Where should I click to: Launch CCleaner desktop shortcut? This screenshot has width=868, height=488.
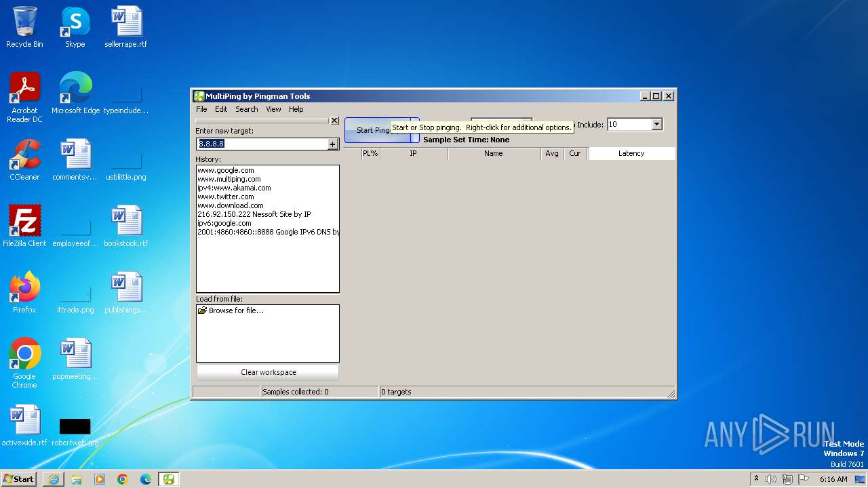click(x=24, y=160)
